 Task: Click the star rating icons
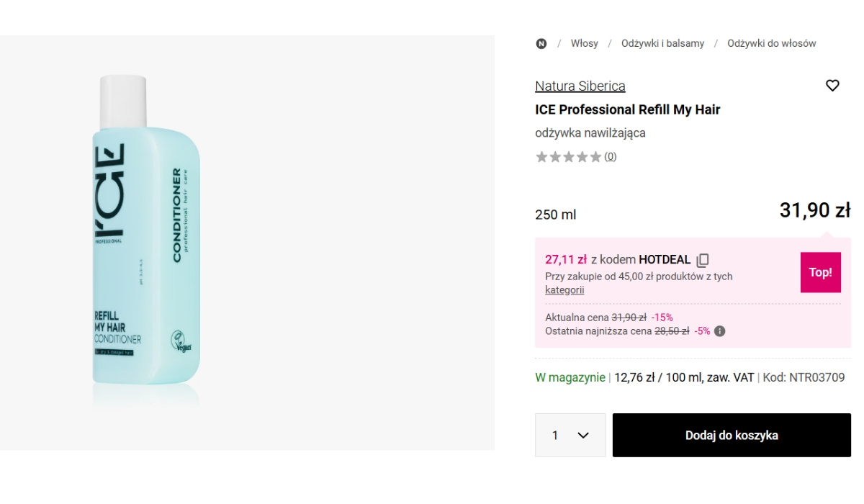click(568, 157)
